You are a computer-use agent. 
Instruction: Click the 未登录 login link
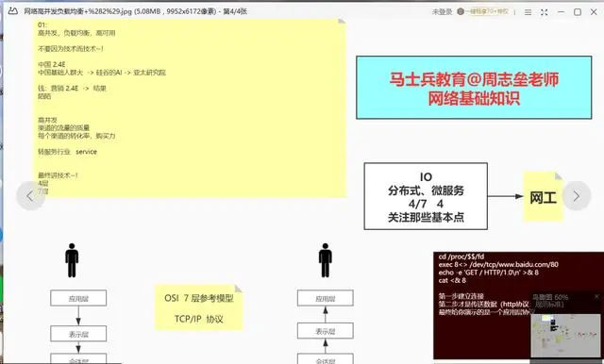[x=442, y=12]
